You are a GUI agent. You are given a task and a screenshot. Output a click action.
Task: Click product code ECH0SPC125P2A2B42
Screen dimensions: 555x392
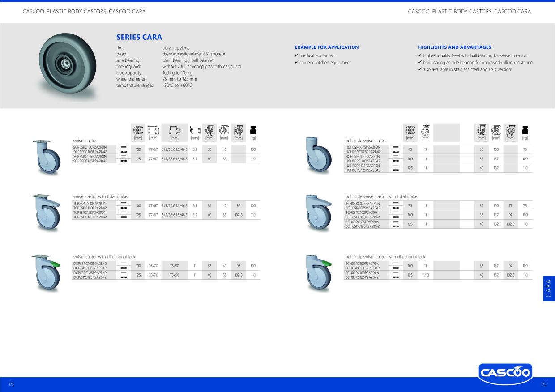click(362, 277)
